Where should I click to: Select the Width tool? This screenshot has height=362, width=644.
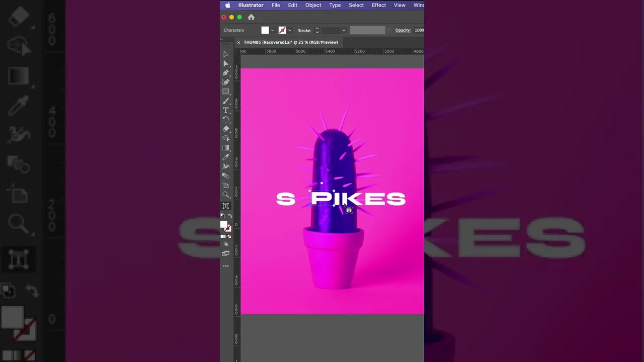[x=226, y=166]
